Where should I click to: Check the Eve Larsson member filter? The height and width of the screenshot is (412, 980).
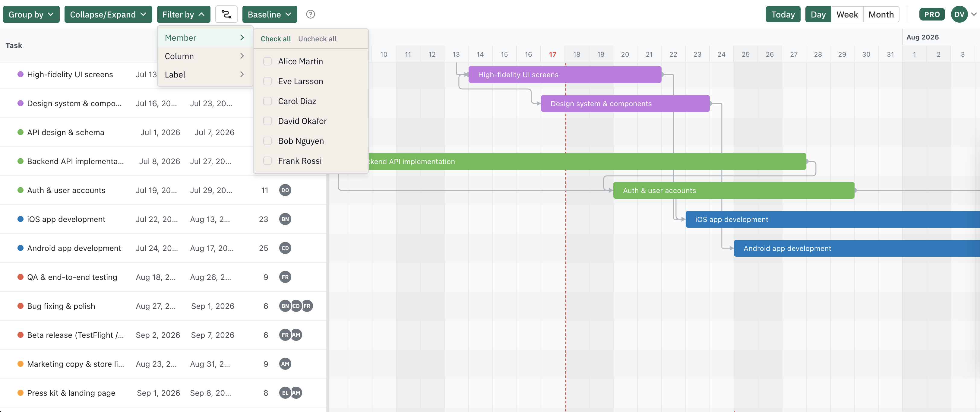pyautogui.click(x=267, y=81)
